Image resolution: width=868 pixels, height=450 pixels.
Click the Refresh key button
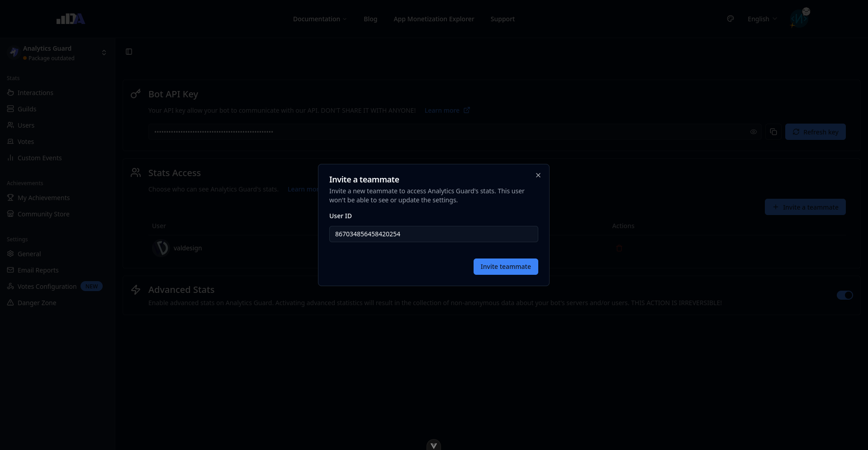tap(815, 132)
